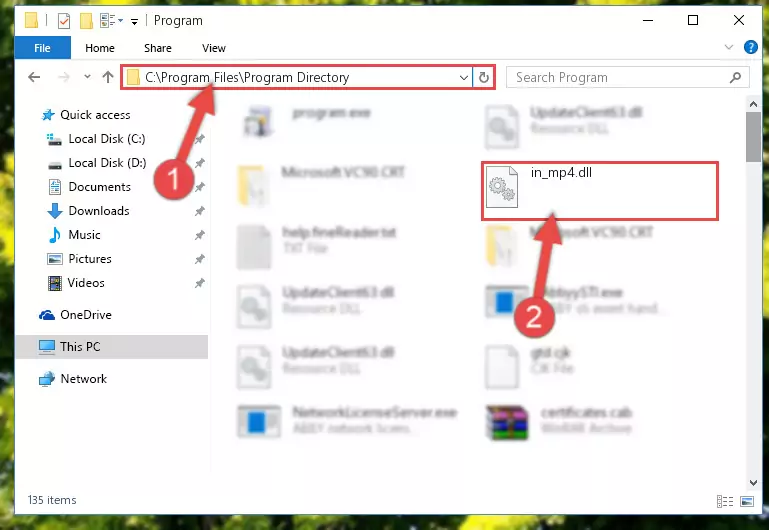The height and width of the screenshot is (530, 769).
Task: Click the pin icon beside Downloads
Action: tap(199, 211)
